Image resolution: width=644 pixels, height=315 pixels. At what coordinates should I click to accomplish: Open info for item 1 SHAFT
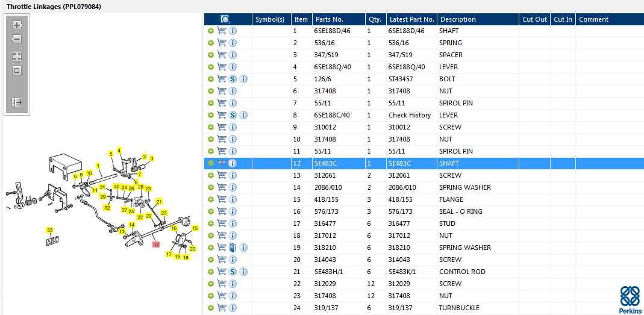233,31
